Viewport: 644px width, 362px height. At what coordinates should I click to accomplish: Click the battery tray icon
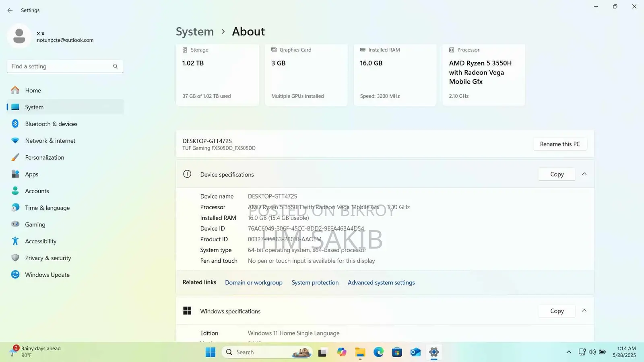[603, 352]
